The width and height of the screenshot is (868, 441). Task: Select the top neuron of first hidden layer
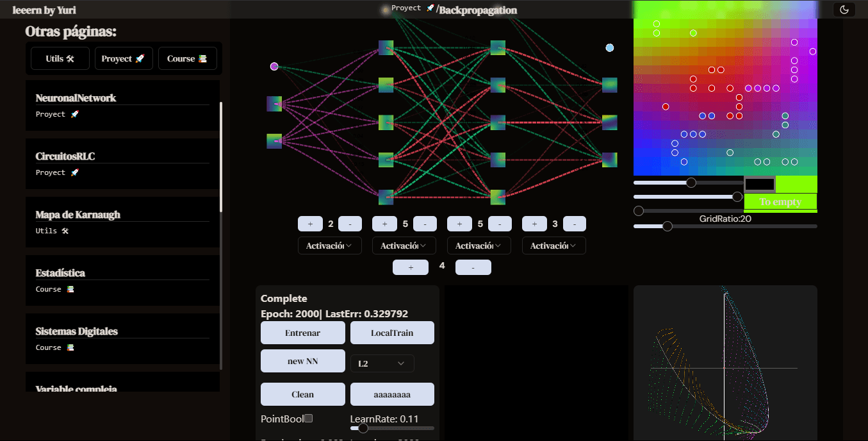tap(386, 47)
